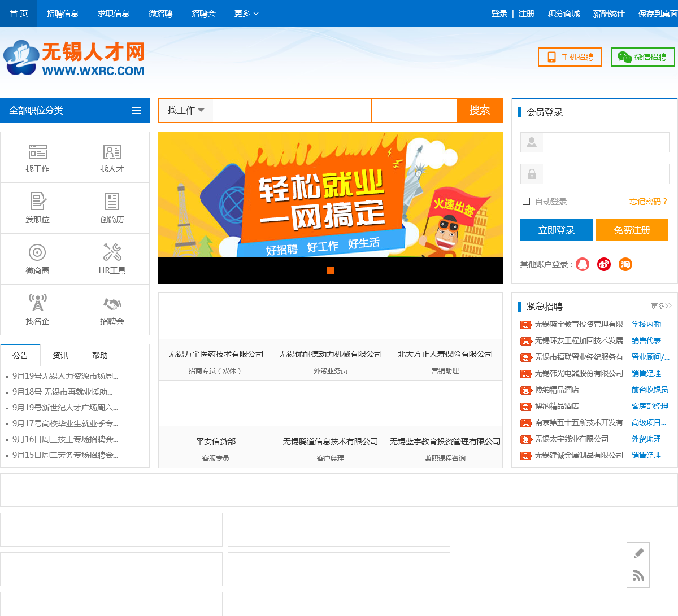Open 求职信息 in the top navigation
The image size is (678, 616).
coord(114,14)
